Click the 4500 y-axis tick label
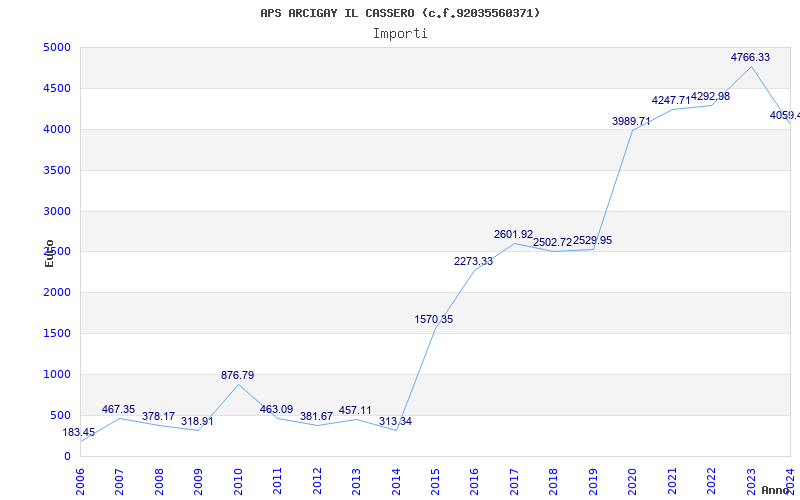This screenshot has height=500, width=800. tap(57, 88)
